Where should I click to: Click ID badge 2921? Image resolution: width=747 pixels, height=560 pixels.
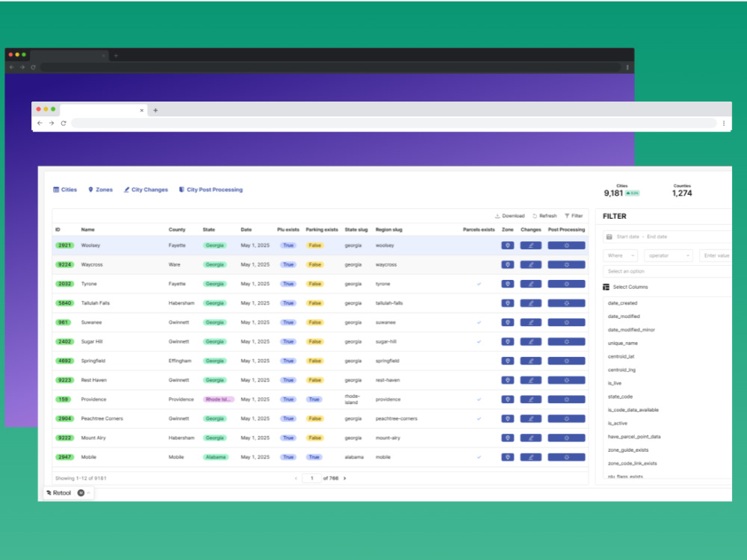(65, 246)
